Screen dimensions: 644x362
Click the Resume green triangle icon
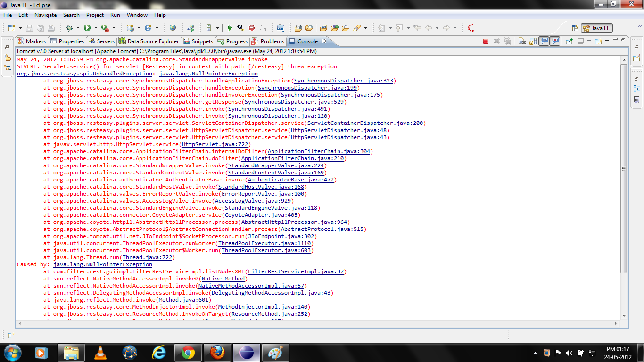[x=230, y=28]
